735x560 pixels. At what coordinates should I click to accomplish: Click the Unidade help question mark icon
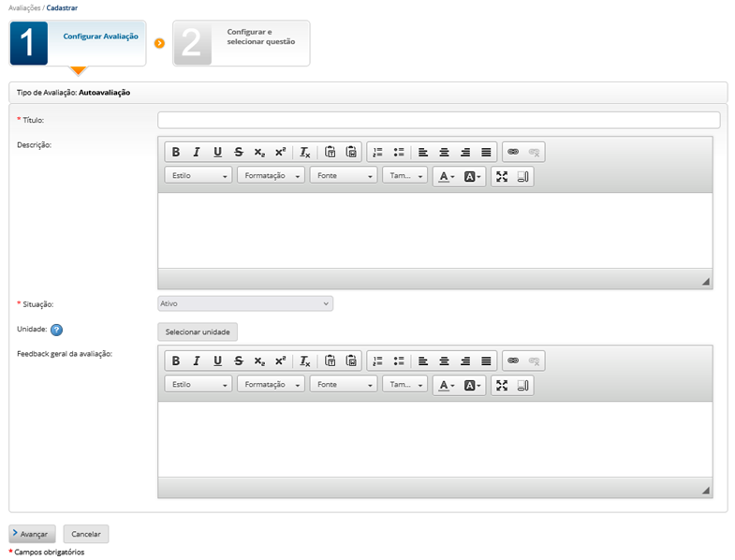(x=56, y=330)
